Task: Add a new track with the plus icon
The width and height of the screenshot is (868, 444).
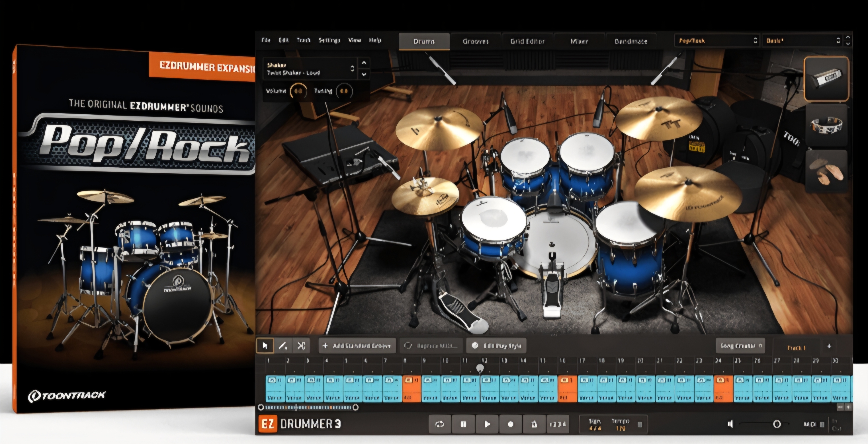Action: point(829,346)
